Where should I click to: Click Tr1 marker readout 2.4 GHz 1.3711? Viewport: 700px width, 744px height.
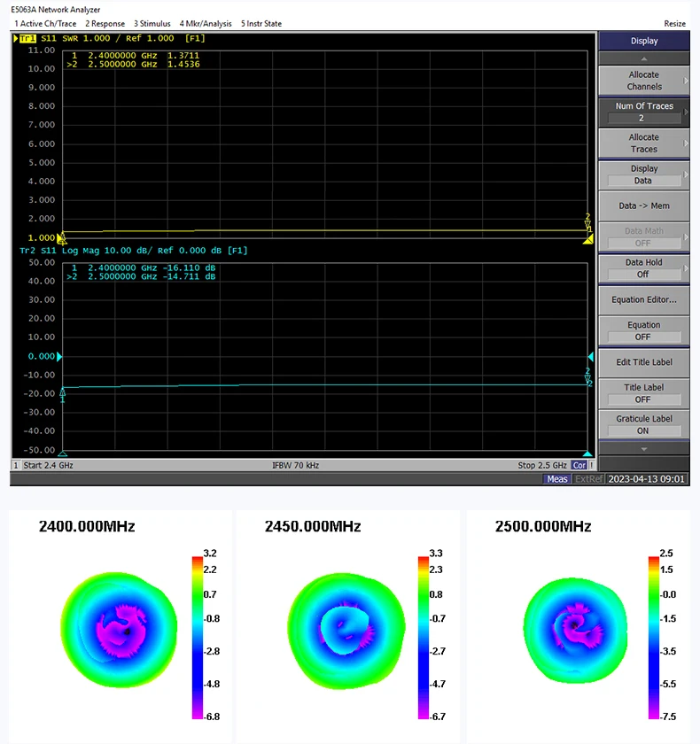pos(136,56)
